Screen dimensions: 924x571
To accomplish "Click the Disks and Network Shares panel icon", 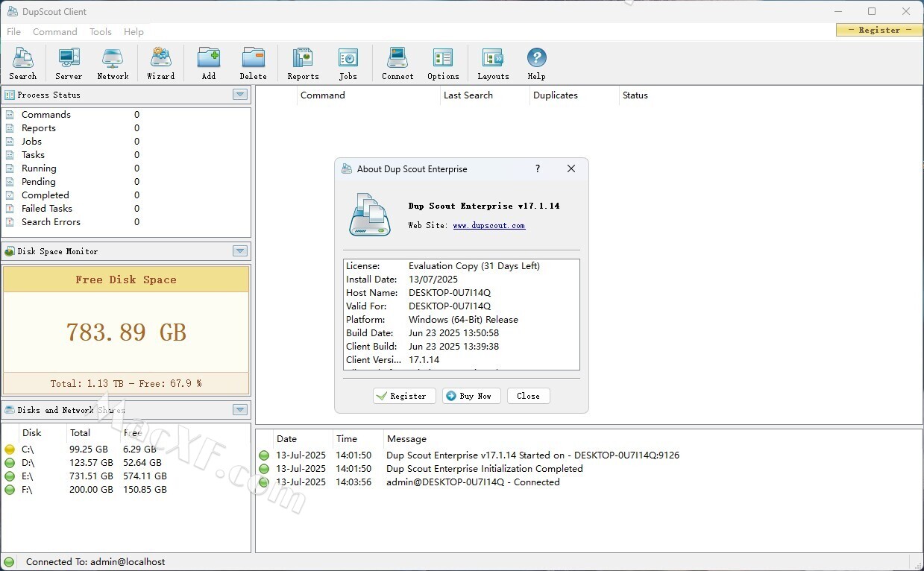I will 10,409.
